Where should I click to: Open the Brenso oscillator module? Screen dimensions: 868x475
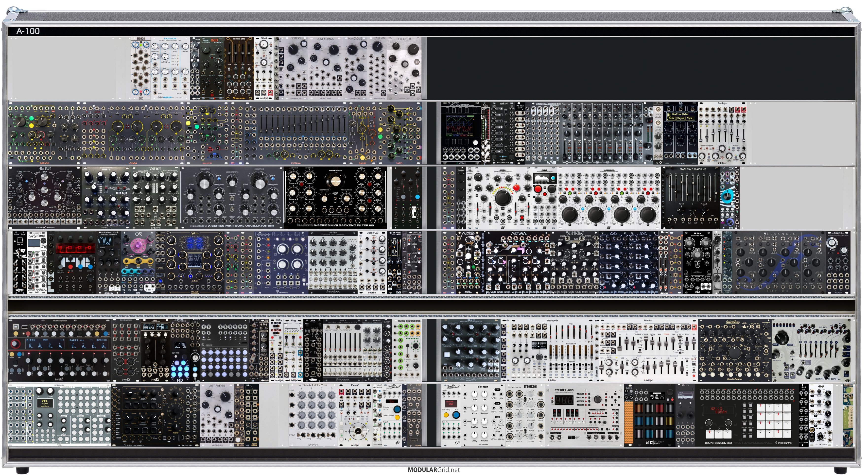(44, 134)
